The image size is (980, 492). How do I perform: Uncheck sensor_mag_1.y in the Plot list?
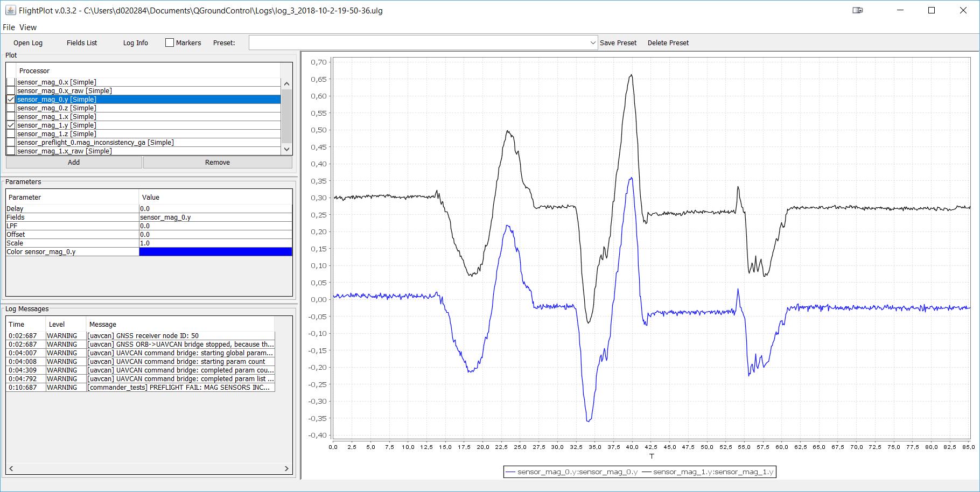point(10,125)
